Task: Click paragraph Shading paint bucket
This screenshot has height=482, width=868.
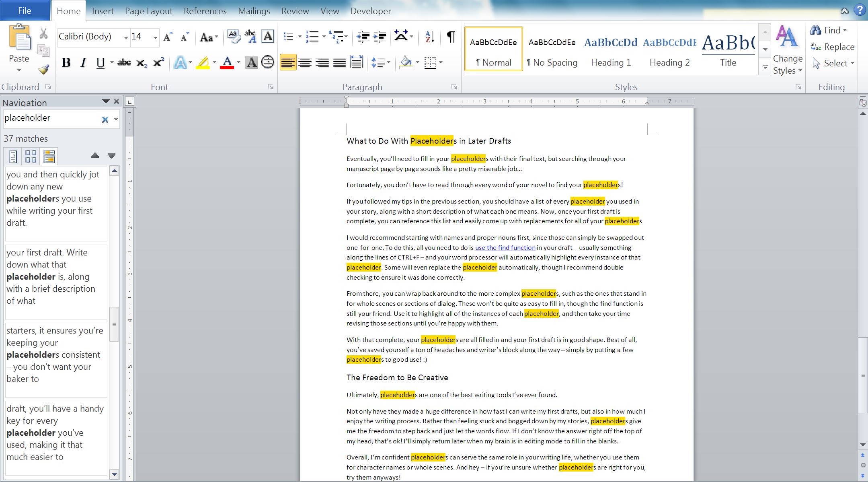Action: pyautogui.click(x=406, y=62)
